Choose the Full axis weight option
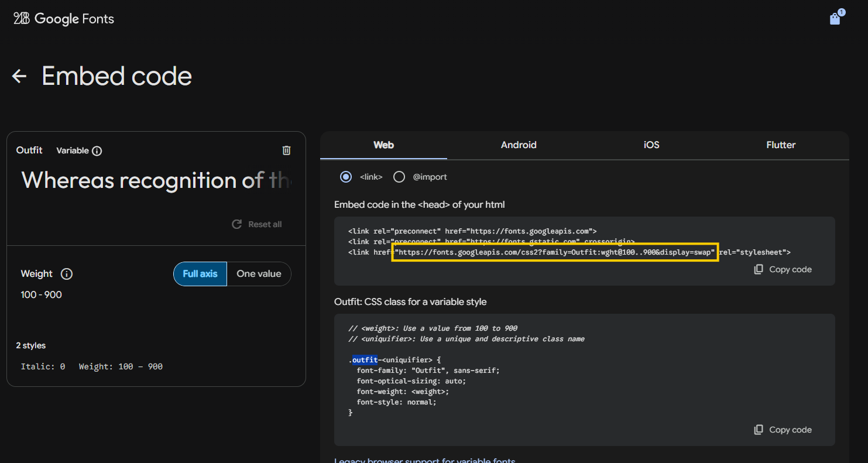 click(x=200, y=274)
